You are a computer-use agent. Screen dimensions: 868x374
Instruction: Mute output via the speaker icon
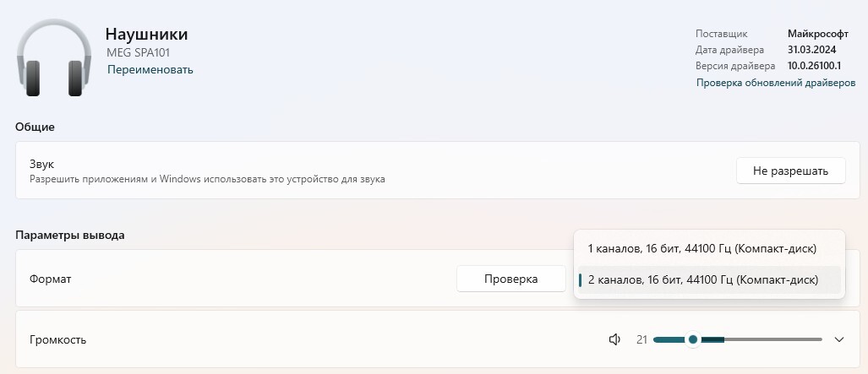[614, 339]
